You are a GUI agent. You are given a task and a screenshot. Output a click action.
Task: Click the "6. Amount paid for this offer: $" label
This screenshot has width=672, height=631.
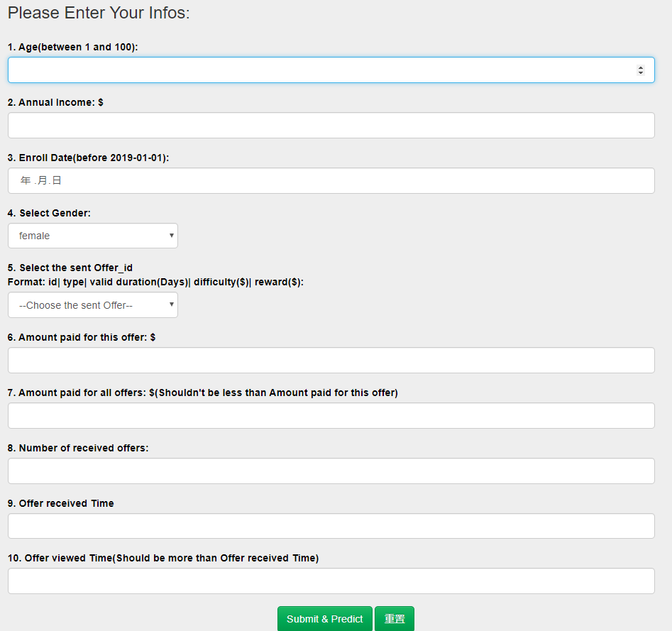tap(82, 337)
